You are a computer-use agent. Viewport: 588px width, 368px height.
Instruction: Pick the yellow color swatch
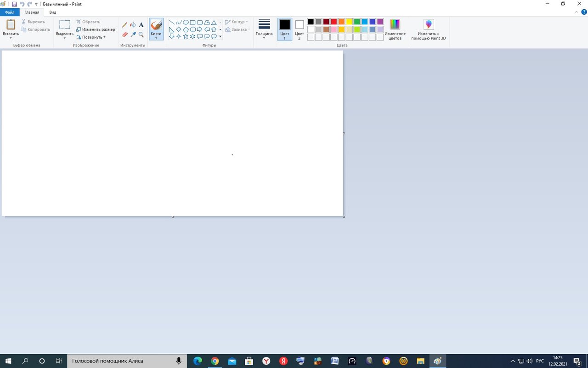[349, 22]
